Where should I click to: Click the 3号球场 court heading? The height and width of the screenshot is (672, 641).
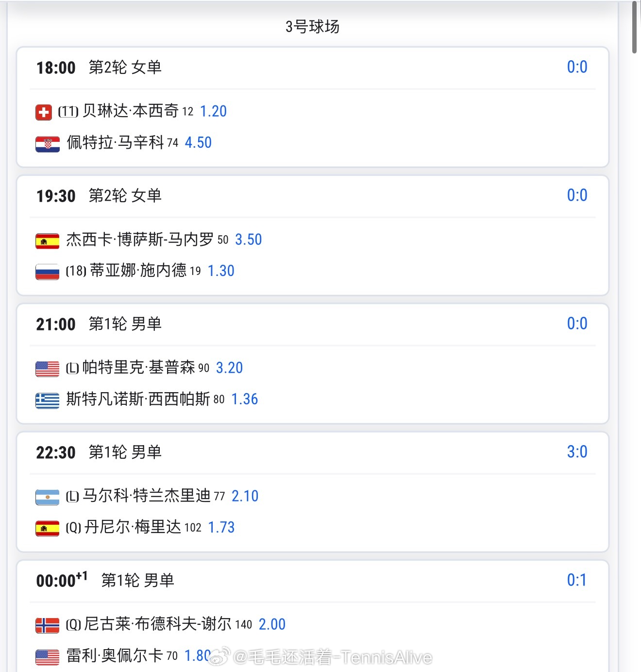coord(312,26)
